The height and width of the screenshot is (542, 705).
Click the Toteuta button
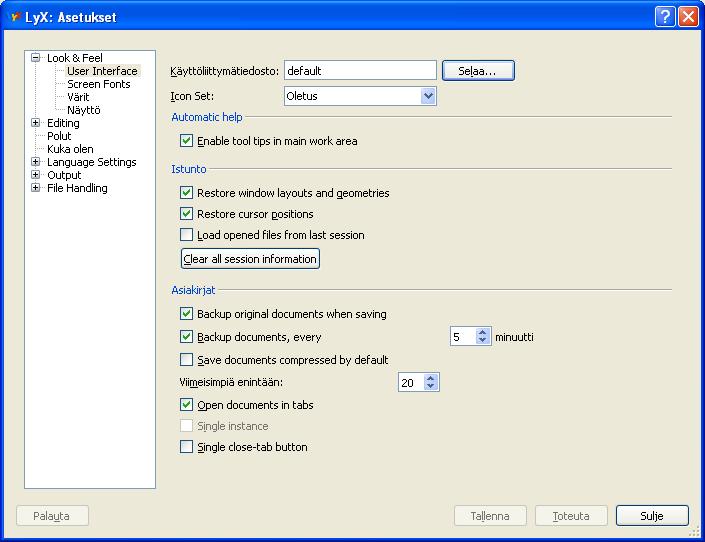coord(571,515)
